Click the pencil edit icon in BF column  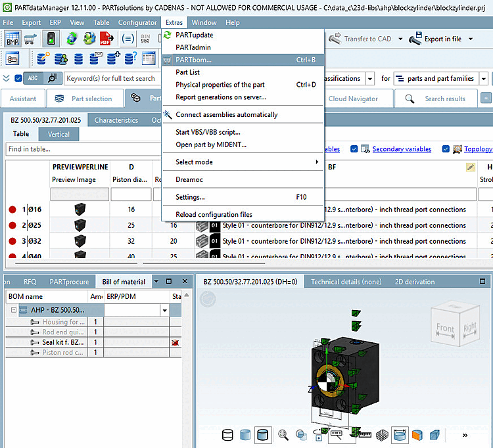471,167
